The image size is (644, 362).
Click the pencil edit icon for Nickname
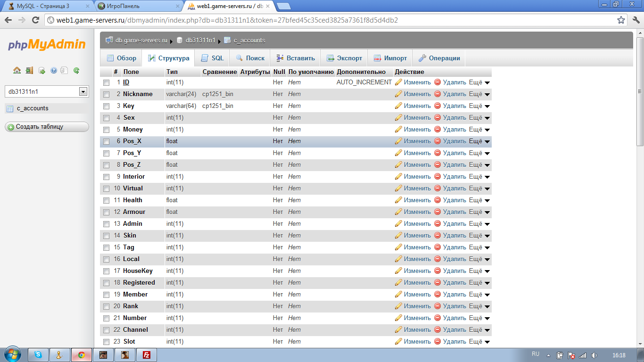click(x=398, y=94)
